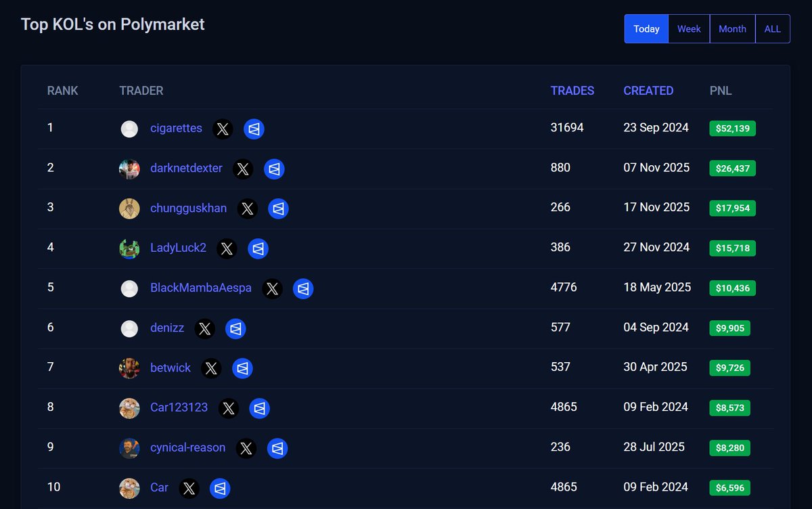The width and height of the screenshot is (812, 509).
Task: Click the cigarettes default avatar
Action: tap(129, 129)
